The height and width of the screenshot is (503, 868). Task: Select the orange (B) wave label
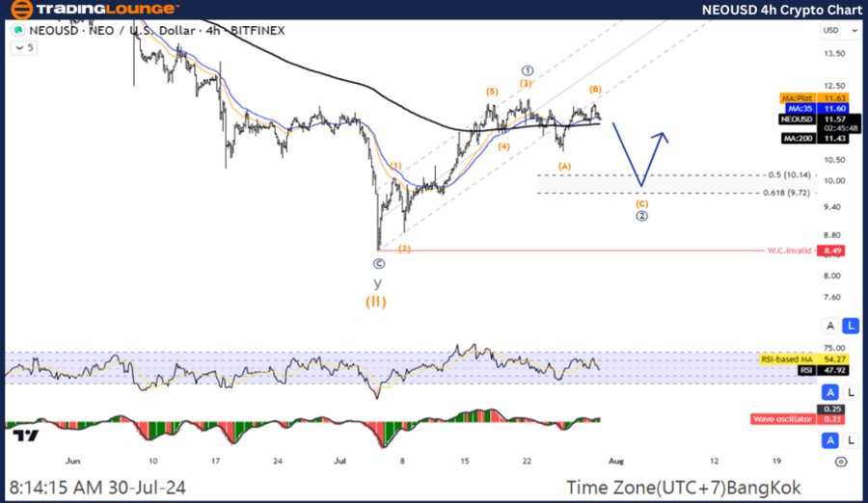[595, 89]
